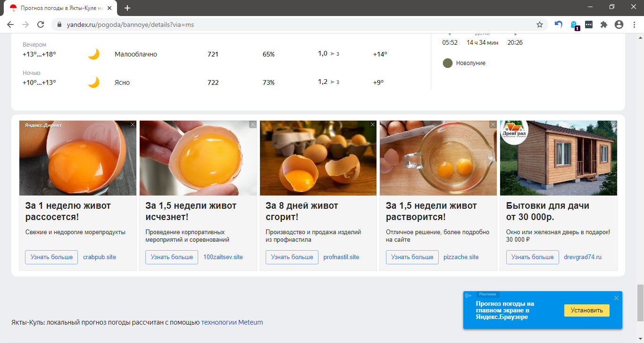Image resolution: width=644 pixels, height=343 pixels.
Task: Reload the page
Action: coord(41,24)
